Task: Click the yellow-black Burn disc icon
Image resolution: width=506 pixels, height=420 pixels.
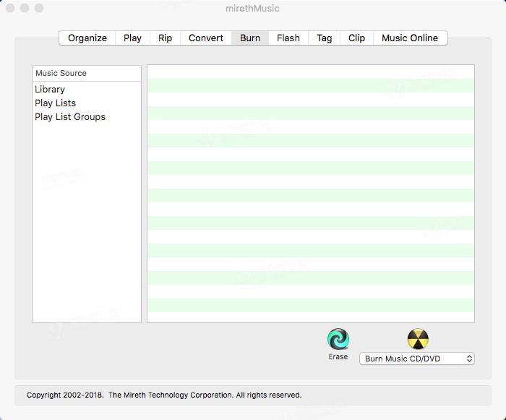Action: [x=418, y=339]
